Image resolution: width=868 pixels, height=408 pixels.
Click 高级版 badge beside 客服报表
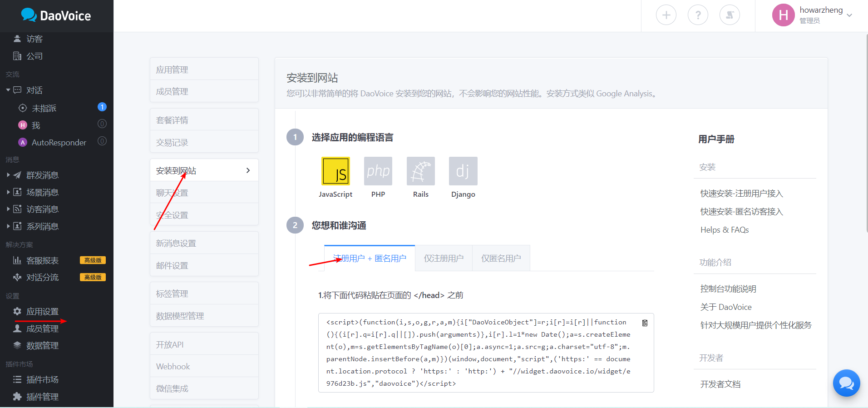[x=93, y=260]
